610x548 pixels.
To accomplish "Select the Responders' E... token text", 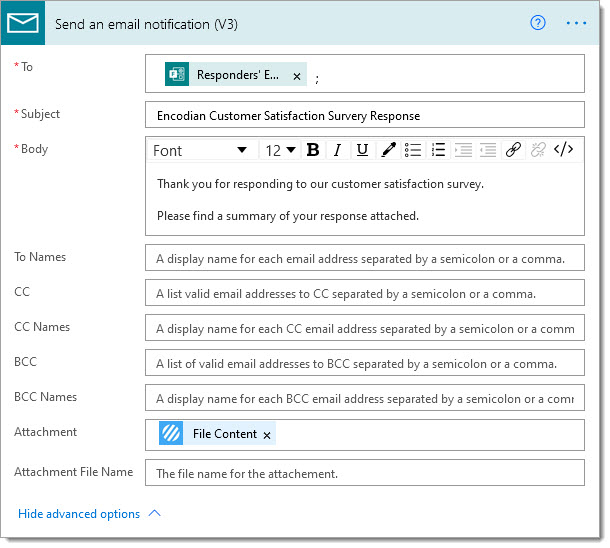I will pos(238,74).
